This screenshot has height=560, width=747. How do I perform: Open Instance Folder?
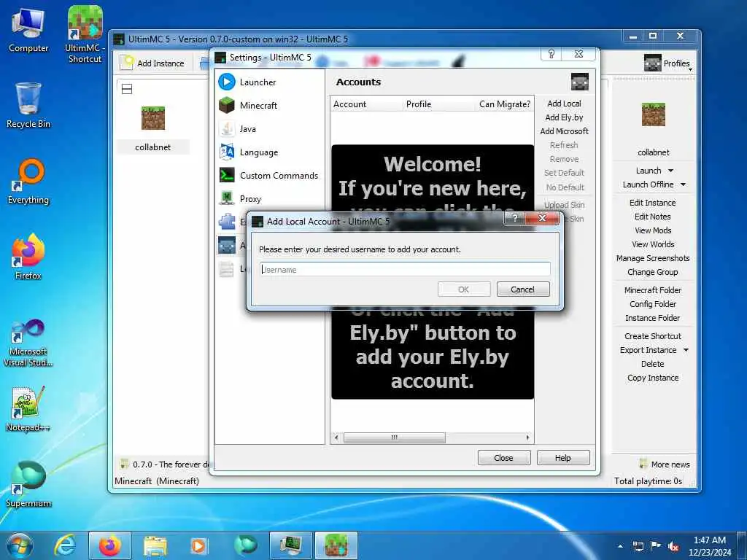(x=653, y=318)
